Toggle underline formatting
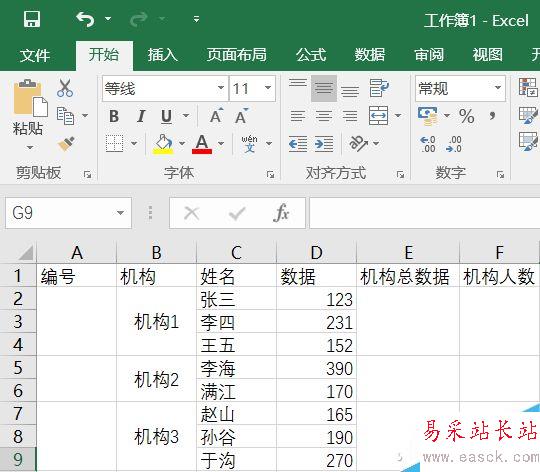Image resolution: width=540 pixels, height=472 pixels. 167,116
